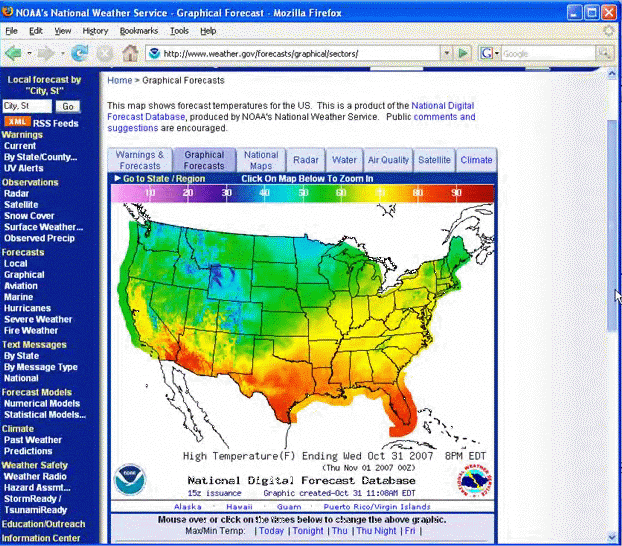Screen dimensions: 622x546
Task: Click the Go button for local forecast
Action: point(68,106)
